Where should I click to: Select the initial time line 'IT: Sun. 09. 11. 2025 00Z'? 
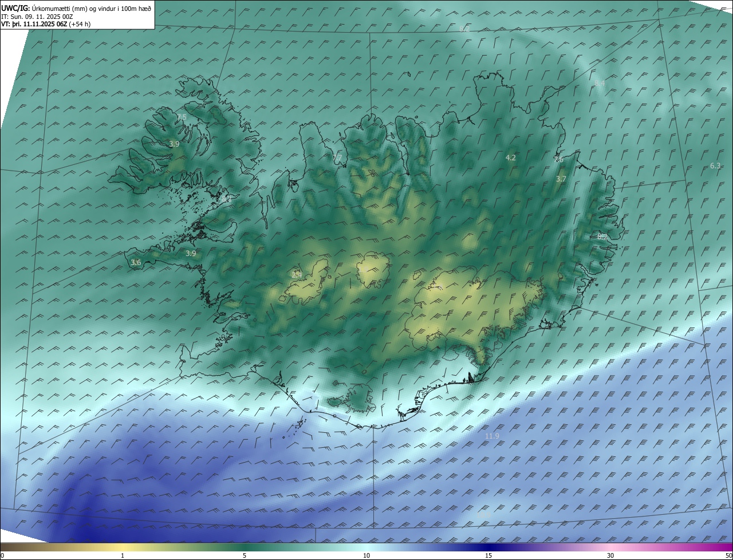37,17
